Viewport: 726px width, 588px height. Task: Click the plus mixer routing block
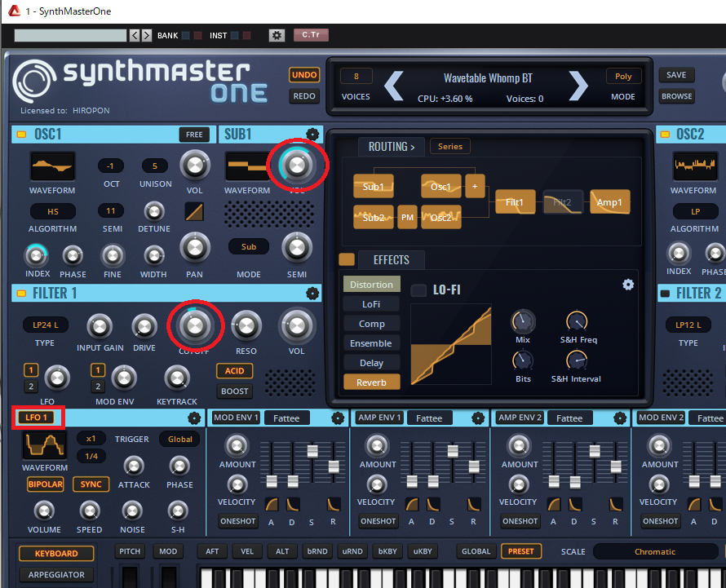[x=475, y=186]
